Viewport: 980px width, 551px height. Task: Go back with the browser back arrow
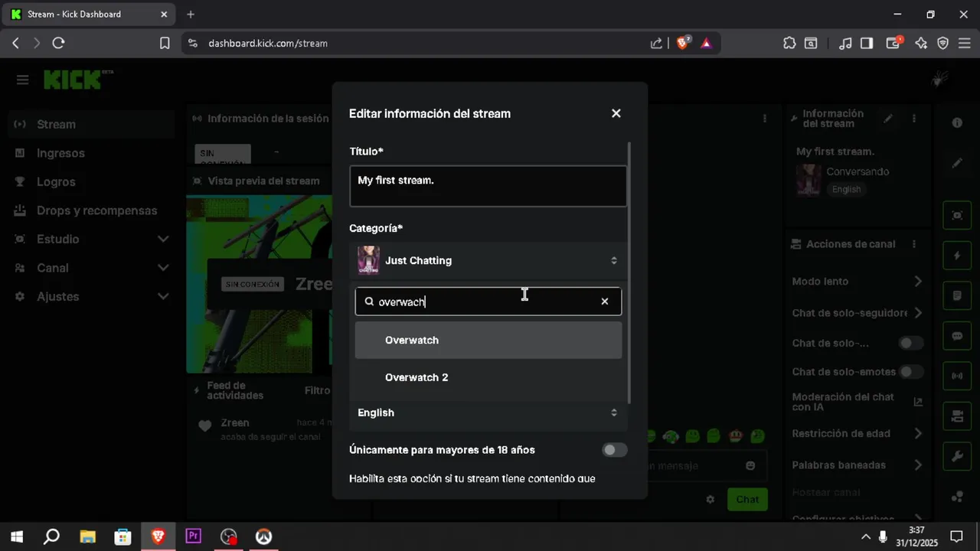(x=15, y=44)
